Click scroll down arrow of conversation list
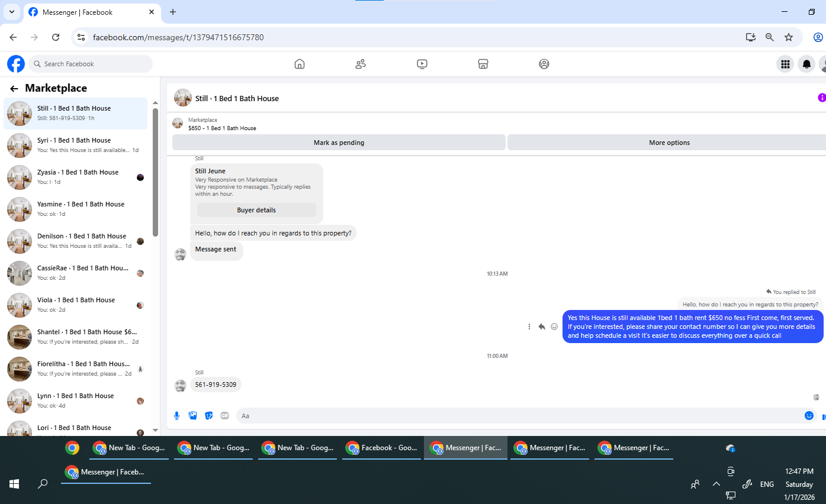This screenshot has height=504, width=826. click(x=155, y=430)
